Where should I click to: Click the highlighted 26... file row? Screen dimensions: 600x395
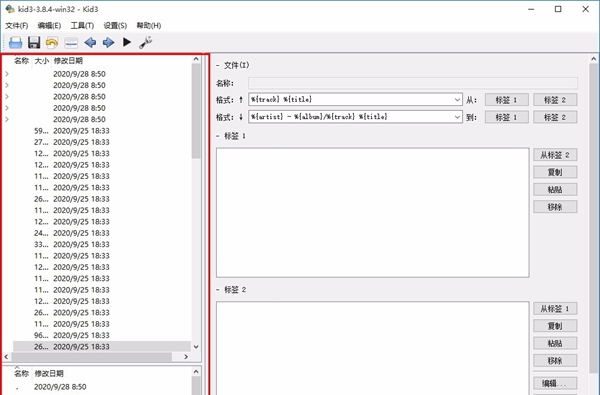click(x=102, y=347)
